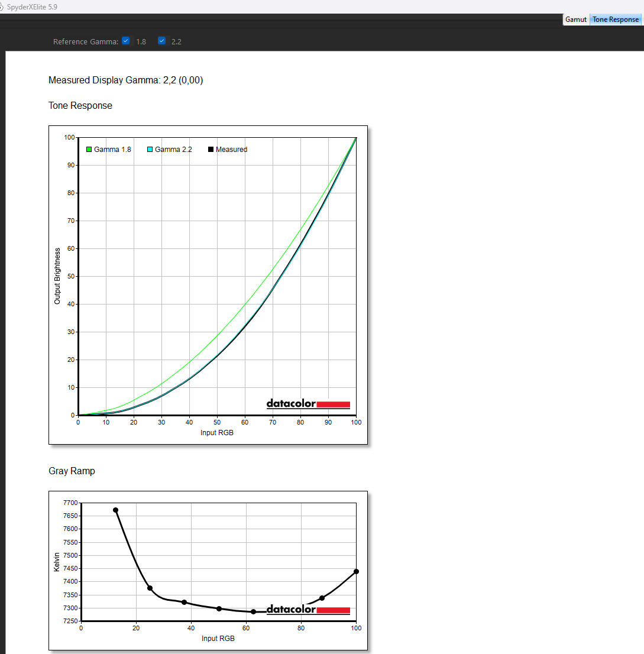The width and height of the screenshot is (644, 654).
Task: Click the green Gamma 1.8 legend swatch
Action: (x=89, y=150)
